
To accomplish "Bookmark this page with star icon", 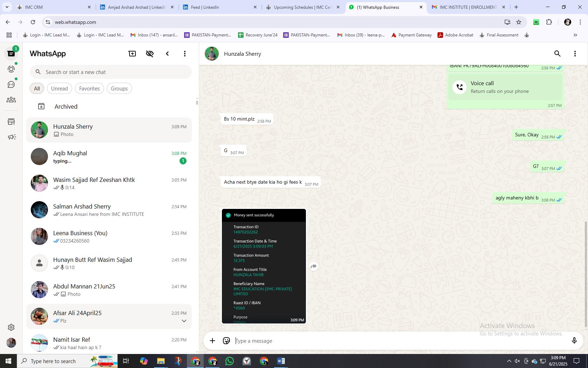I will point(519,22).
